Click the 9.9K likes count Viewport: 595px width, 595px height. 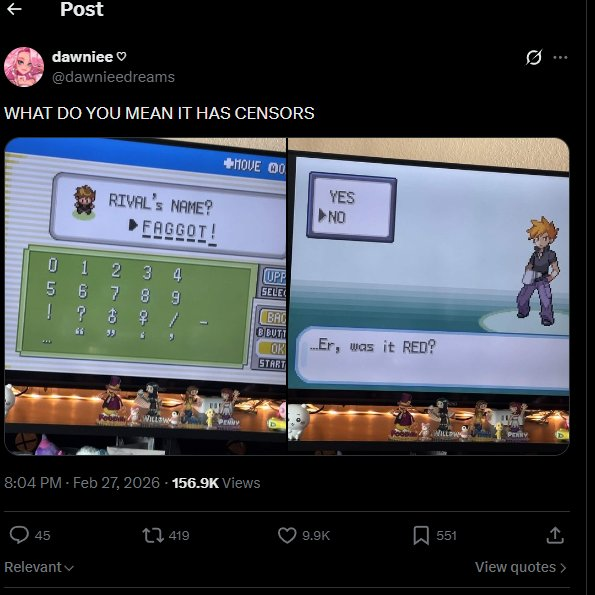[x=316, y=535]
